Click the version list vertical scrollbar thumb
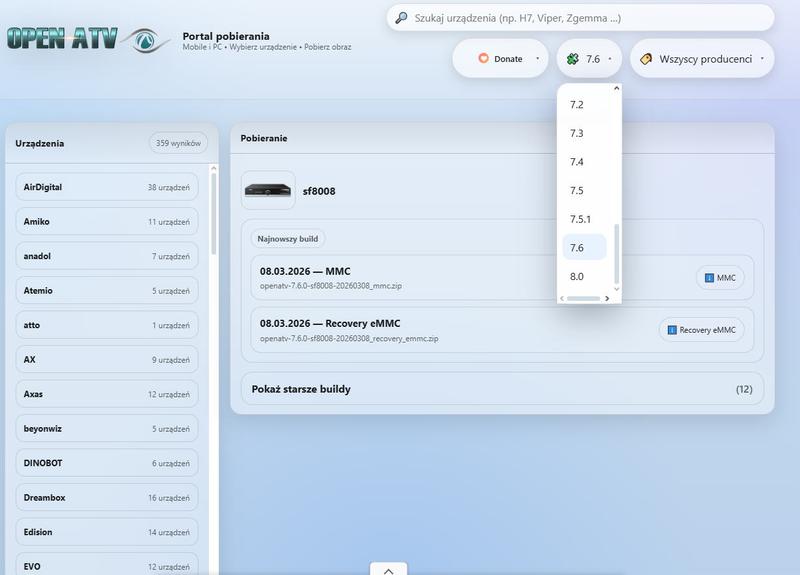The height and width of the screenshot is (575, 800). pyautogui.click(x=616, y=254)
